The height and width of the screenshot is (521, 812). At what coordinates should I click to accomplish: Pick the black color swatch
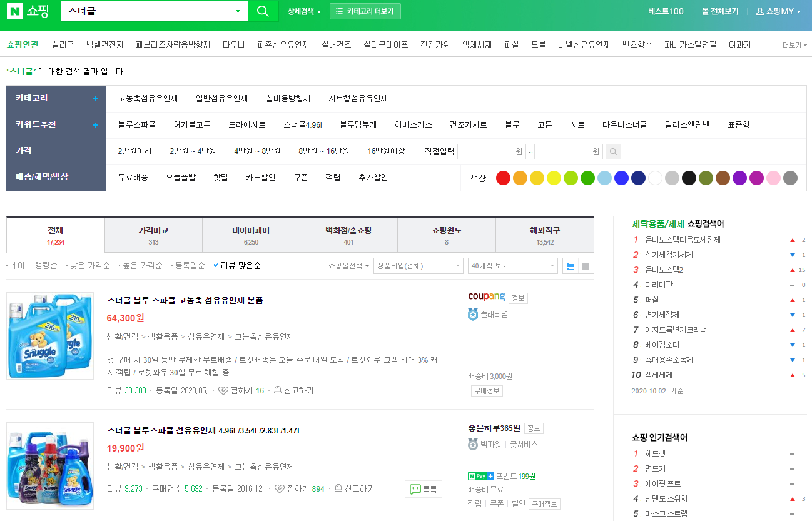click(x=689, y=178)
